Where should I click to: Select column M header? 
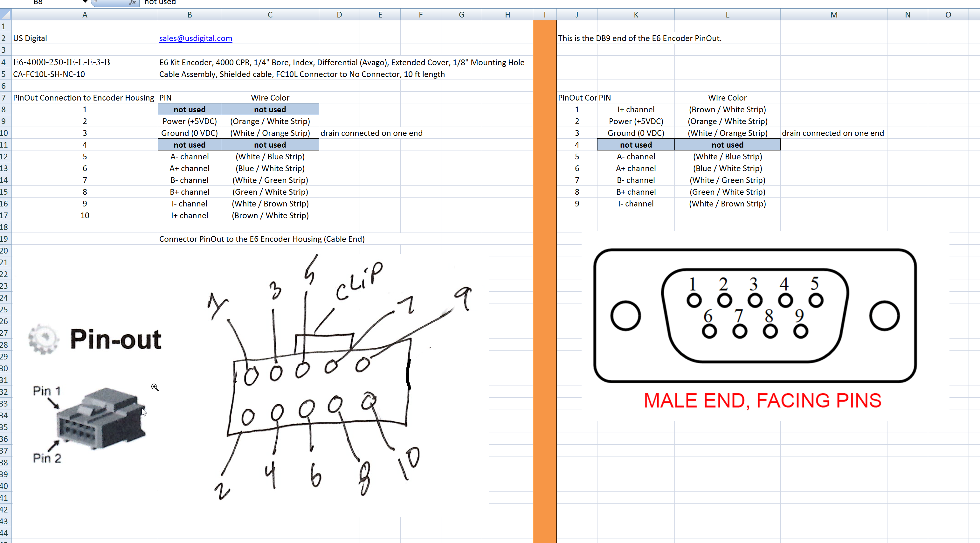[x=833, y=14]
